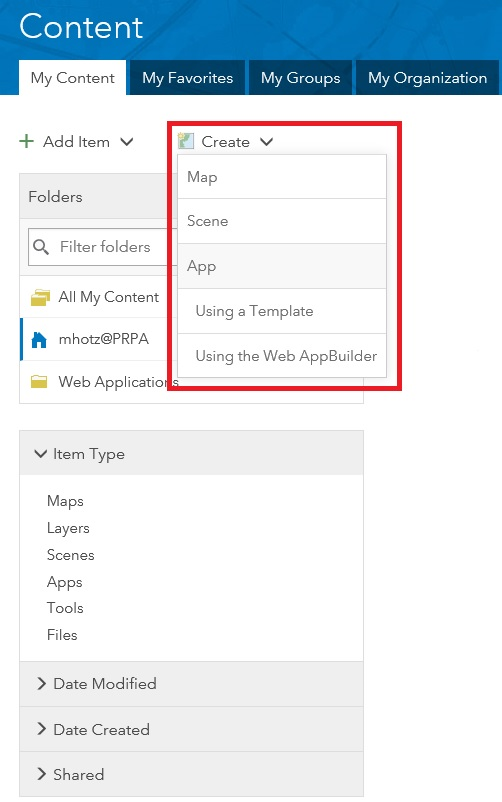
Task: Click the green plus Add Item icon
Action: click(26, 141)
